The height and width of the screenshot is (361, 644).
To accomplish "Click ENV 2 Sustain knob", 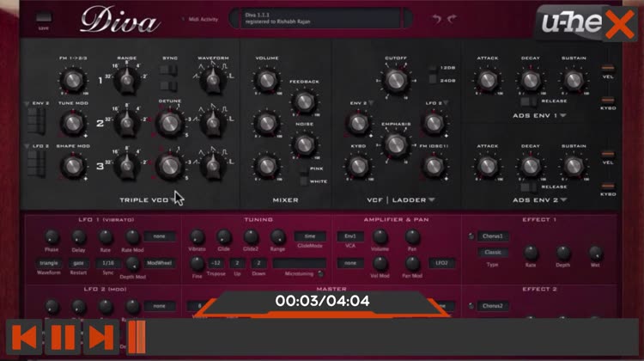I will [574, 166].
